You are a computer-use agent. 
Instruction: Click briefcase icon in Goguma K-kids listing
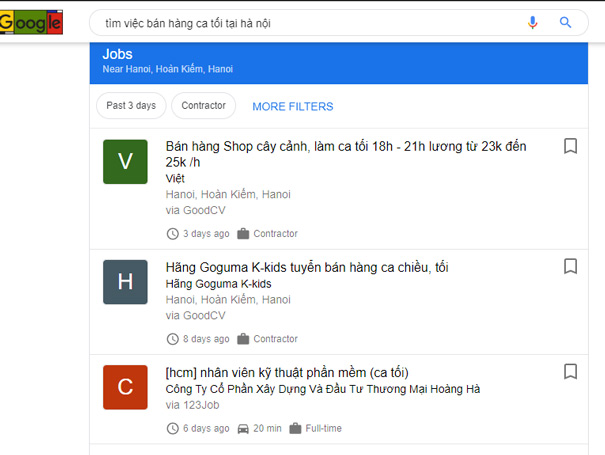243,339
